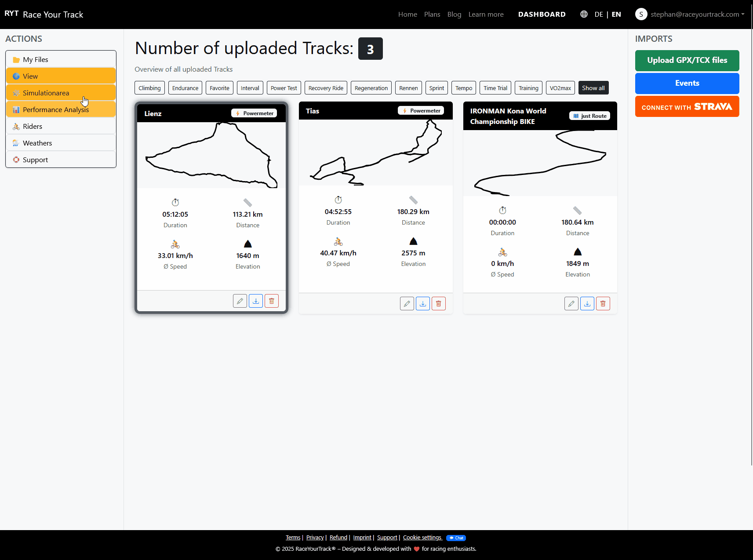Delete the IRONMAN Kona track via trash icon
Viewport: 753px width, 560px height.
point(603,303)
